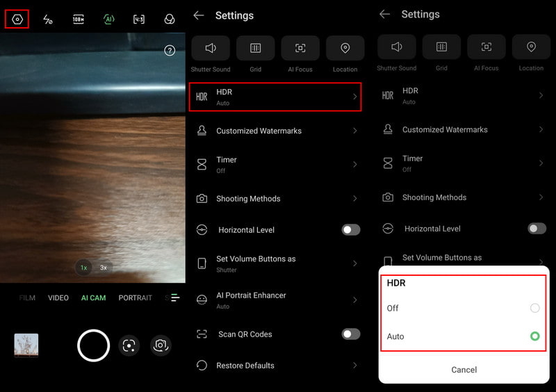Switch to PORTRAIT mode
The height and width of the screenshot is (392, 556).
click(x=135, y=297)
